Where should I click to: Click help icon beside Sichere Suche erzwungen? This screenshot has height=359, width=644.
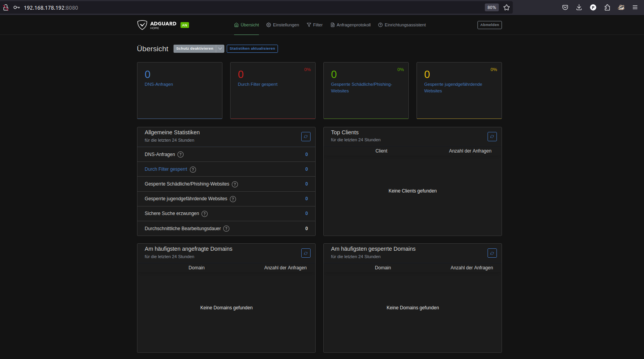coord(205,214)
